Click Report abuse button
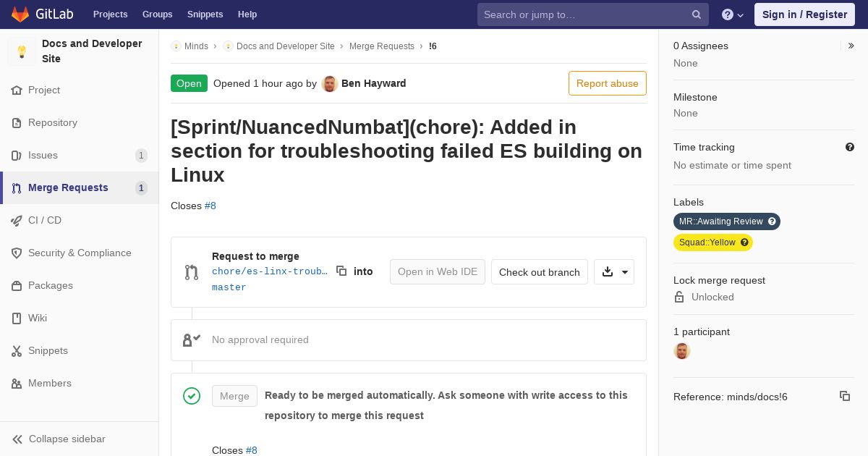This screenshot has height=456, width=868. [x=608, y=83]
